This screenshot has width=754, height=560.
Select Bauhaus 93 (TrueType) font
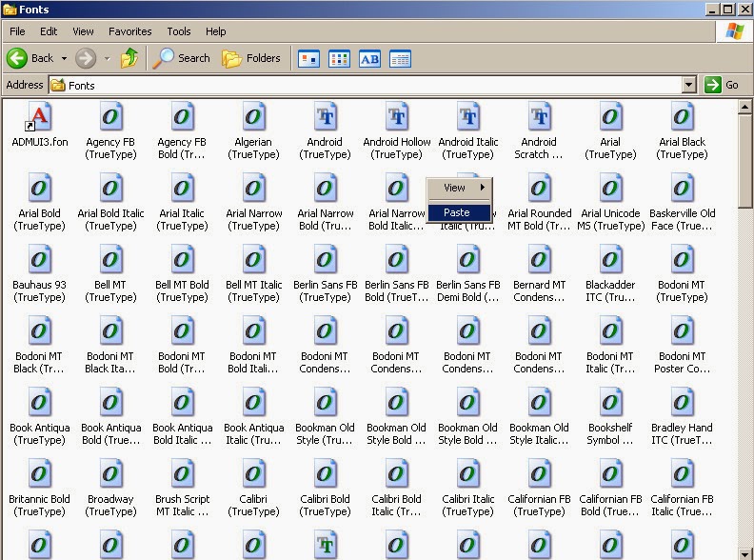tap(39, 273)
